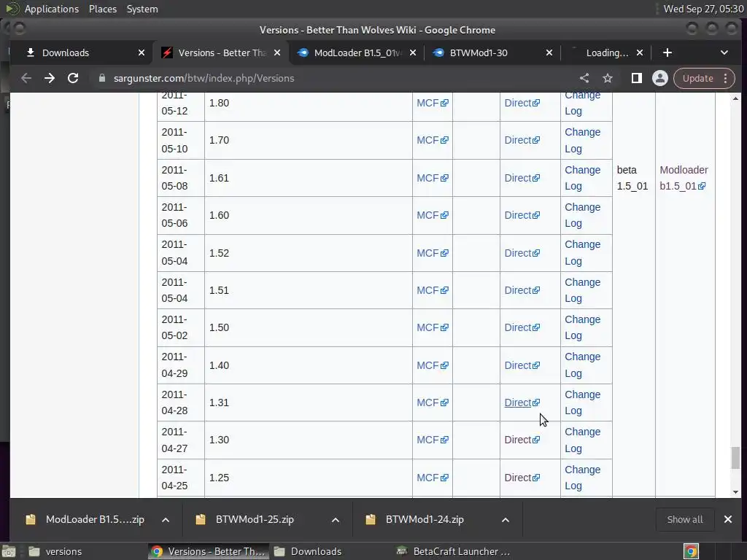The width and height of the screenshot is (747, 560).
Task: Expand options for ModLoader B1.5 zip
Action: [166, 519]
